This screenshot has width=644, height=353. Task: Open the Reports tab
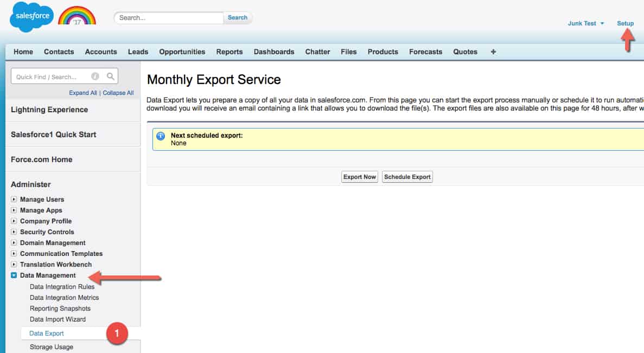point(229,52)
